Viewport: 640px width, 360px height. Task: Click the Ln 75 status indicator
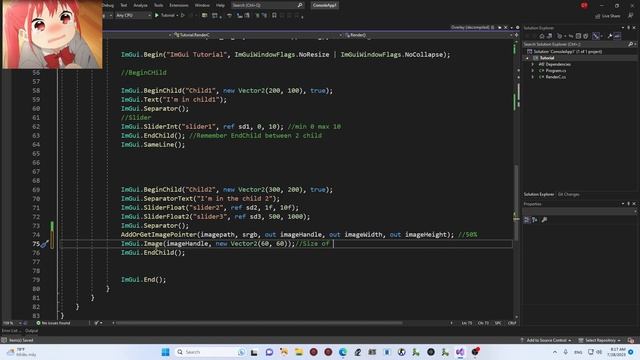[x=467, y=323]
